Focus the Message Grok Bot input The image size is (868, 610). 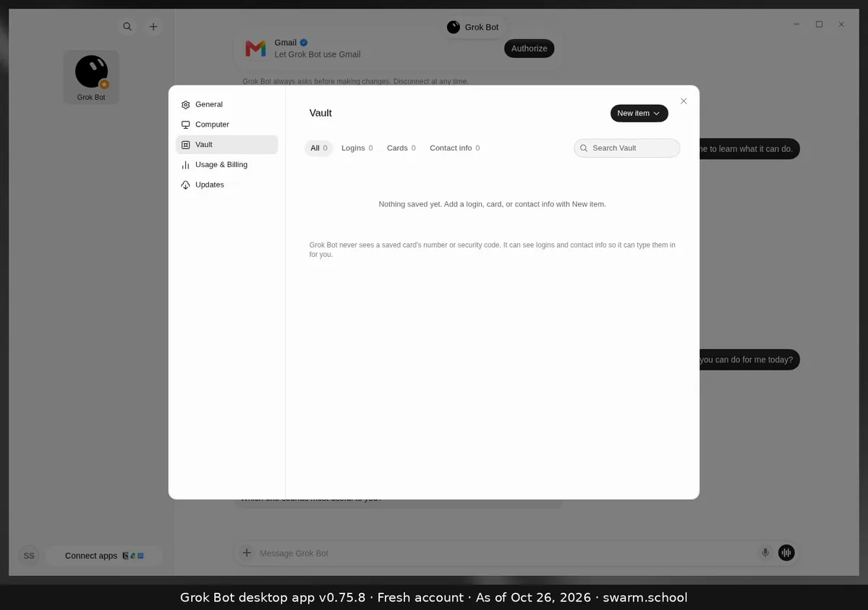tap(506, 553)
